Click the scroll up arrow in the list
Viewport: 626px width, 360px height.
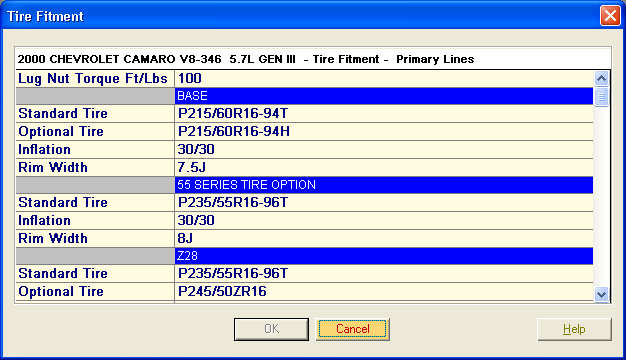(601, 78)
